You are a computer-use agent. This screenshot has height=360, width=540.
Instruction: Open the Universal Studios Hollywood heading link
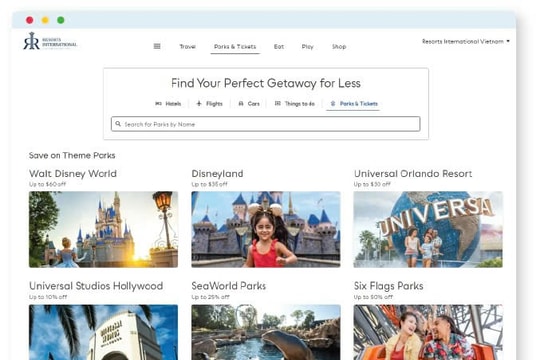96,286
